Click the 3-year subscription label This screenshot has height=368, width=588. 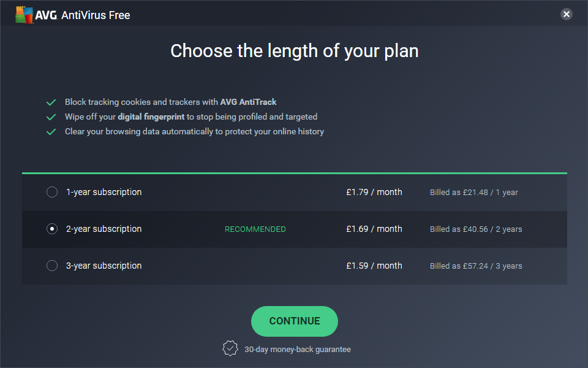coord(104,266)
